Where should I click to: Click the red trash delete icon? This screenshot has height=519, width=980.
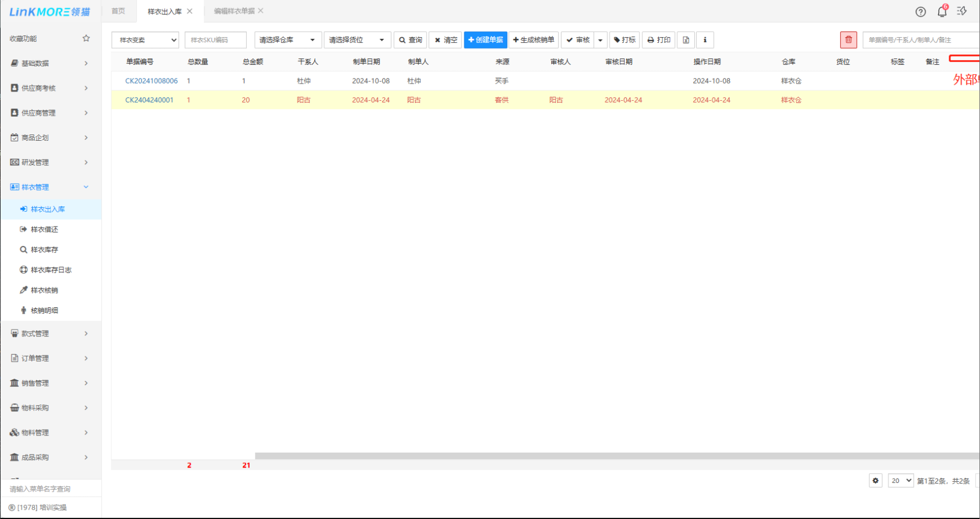tap(848, 40)
